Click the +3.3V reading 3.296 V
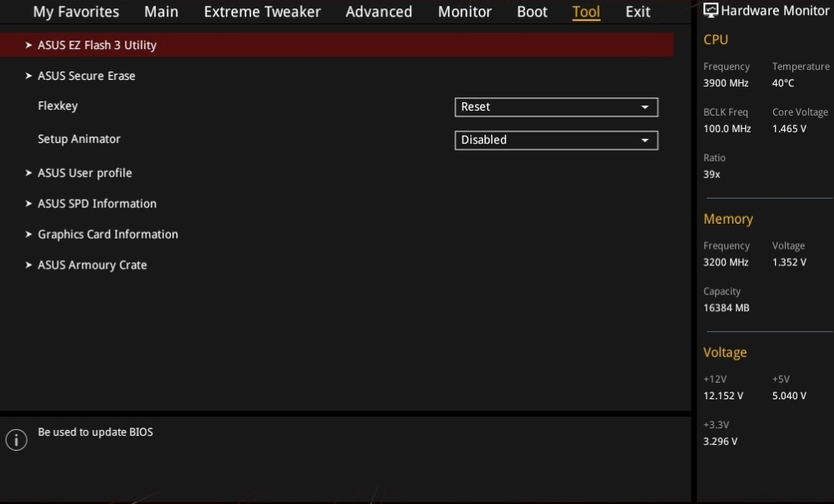The width and height of the screenshot is (834, 504). pos(720,442)
